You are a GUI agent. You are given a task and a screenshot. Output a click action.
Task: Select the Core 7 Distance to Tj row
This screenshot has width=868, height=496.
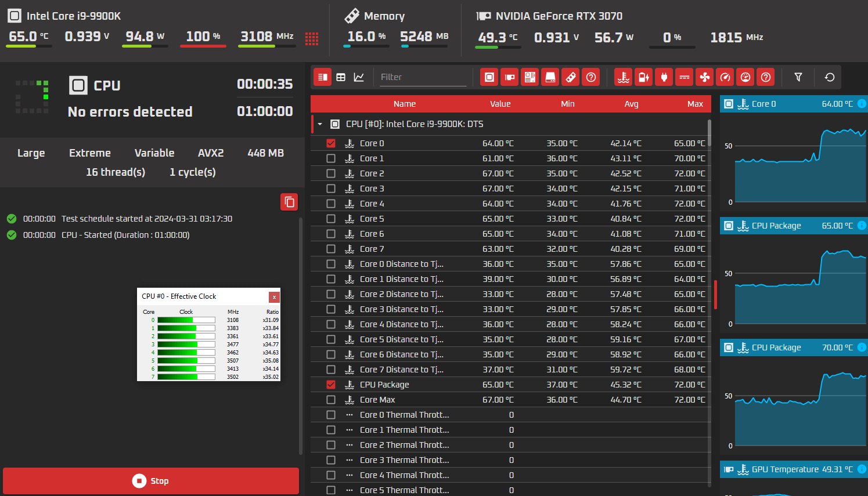511,370
